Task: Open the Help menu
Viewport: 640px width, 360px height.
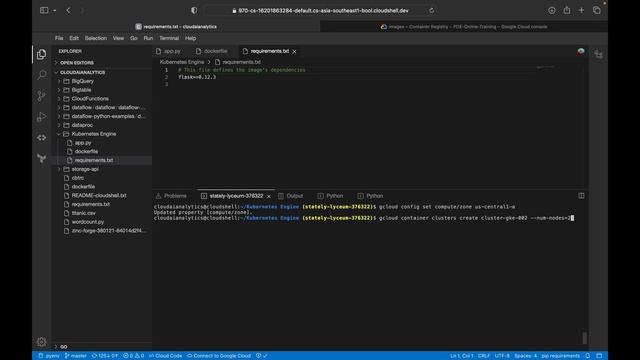Action: pyautogui.click(x=191, y=38)
